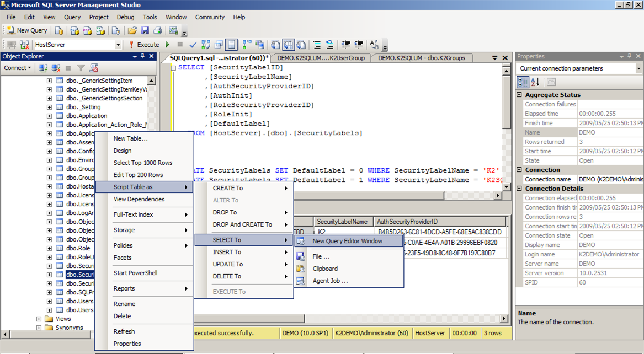The image size is (644, 354).
Task: Switch output to Results to Grid
Action: pos(288,44)
